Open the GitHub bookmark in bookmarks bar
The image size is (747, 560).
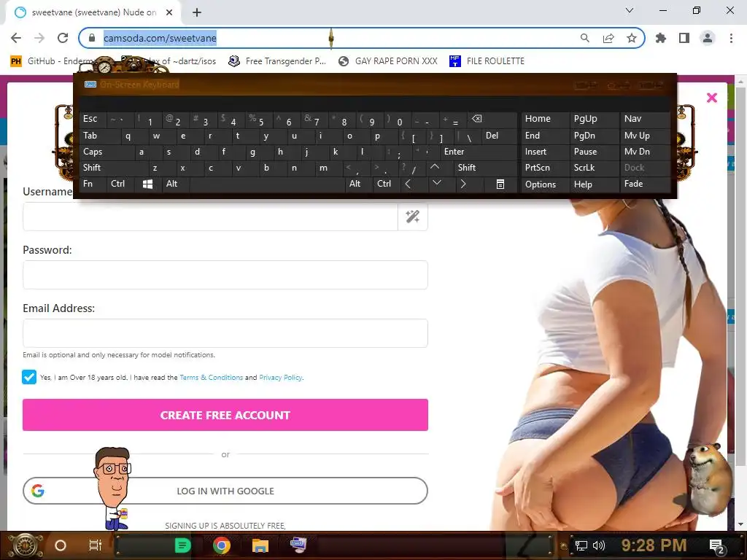click(53, 61)
